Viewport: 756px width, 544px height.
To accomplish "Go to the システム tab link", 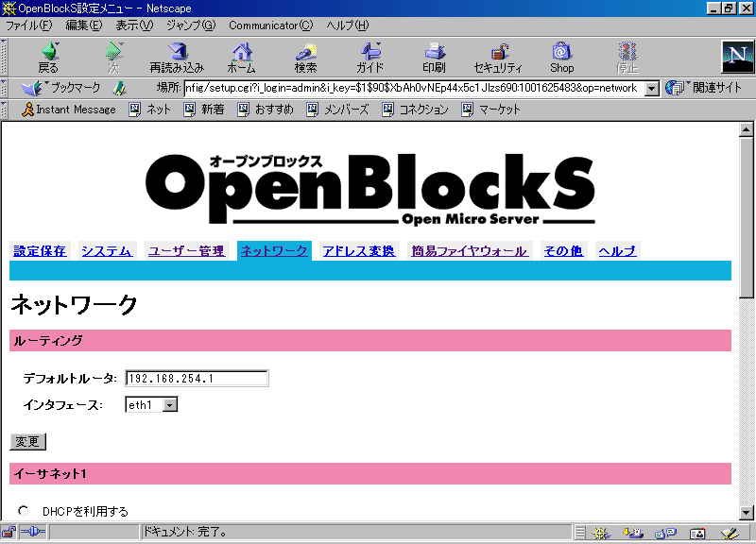I will 107,251.
